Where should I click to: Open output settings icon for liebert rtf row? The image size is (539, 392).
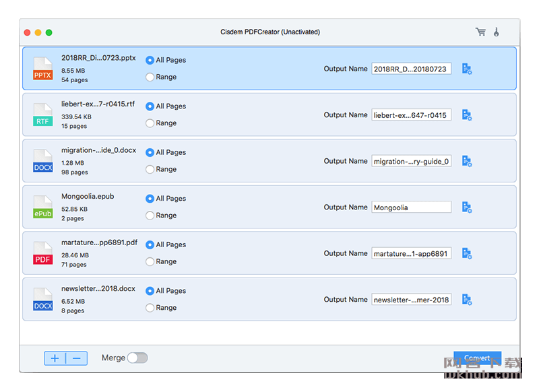[467, 115]
